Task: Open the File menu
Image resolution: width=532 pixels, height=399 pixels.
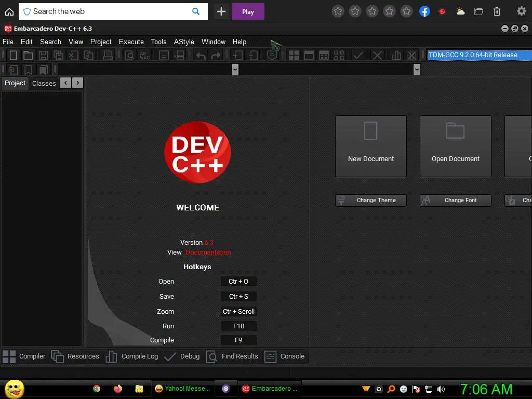Action: pyautogui.click(x=8, y=42)
